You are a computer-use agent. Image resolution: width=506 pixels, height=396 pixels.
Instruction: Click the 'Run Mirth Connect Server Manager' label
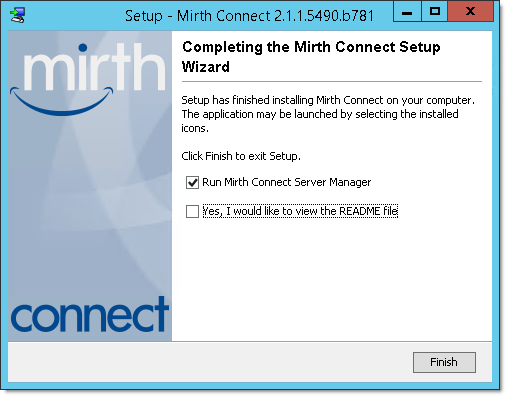click(x=287, y=182)
